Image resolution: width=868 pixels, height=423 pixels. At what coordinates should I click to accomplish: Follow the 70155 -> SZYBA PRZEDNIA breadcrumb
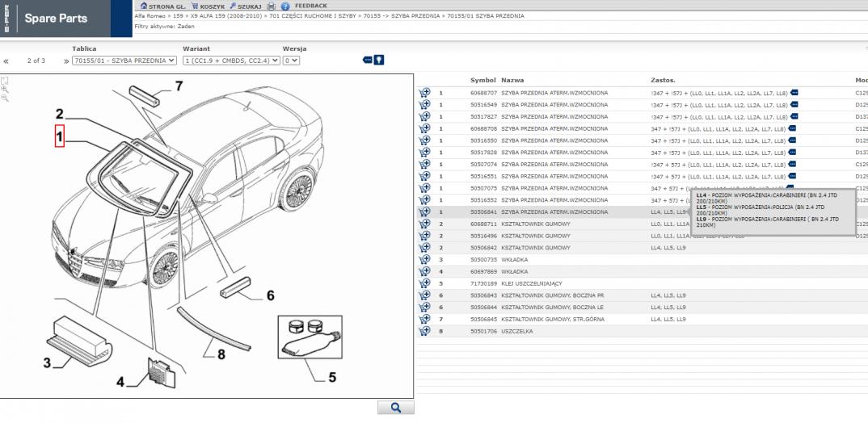pos(402,16)
